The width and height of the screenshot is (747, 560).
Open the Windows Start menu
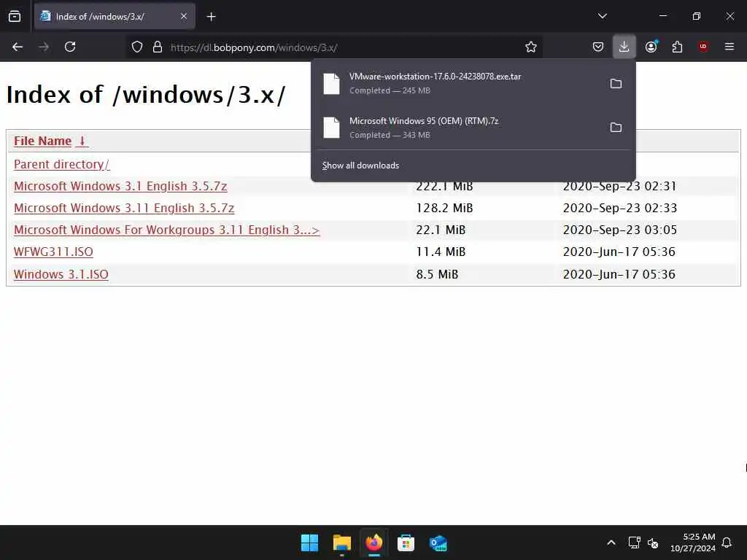coord(309,542)
